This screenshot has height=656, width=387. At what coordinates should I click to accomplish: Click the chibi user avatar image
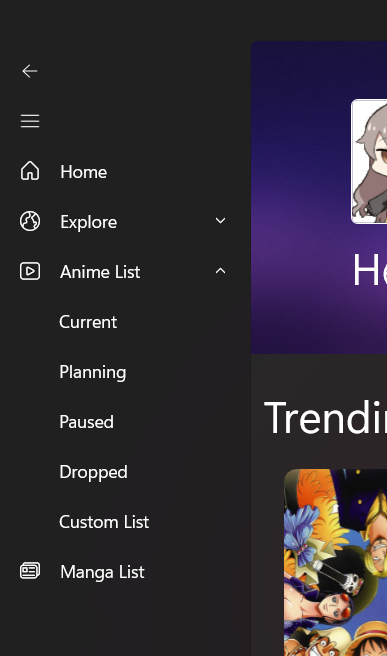point(369,161)
